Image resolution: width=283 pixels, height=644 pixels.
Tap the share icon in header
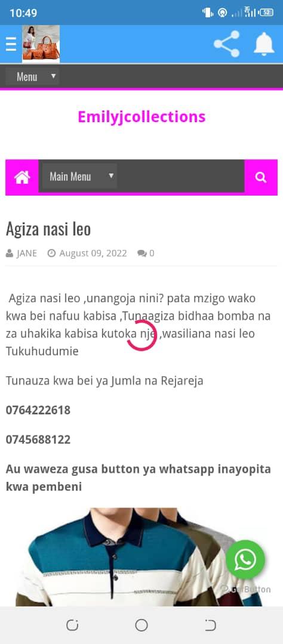pyautogui.click(x=227, y=44)
